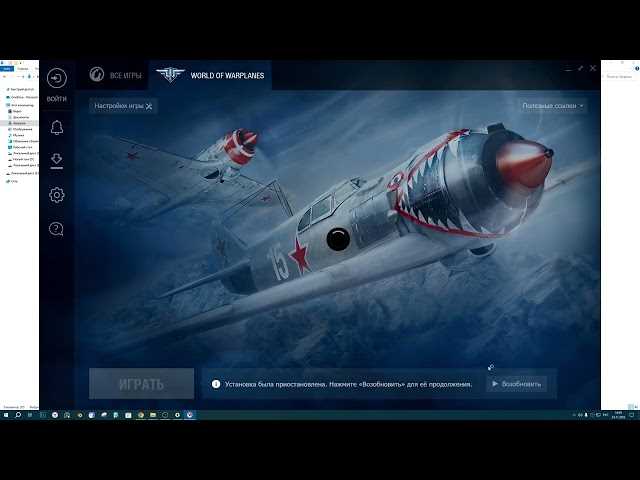Image resolution: width=640 pixels, height=480 pixels.
Task: Click the ВОЙТИ sign-in label
Action: (x=57, y=99)
